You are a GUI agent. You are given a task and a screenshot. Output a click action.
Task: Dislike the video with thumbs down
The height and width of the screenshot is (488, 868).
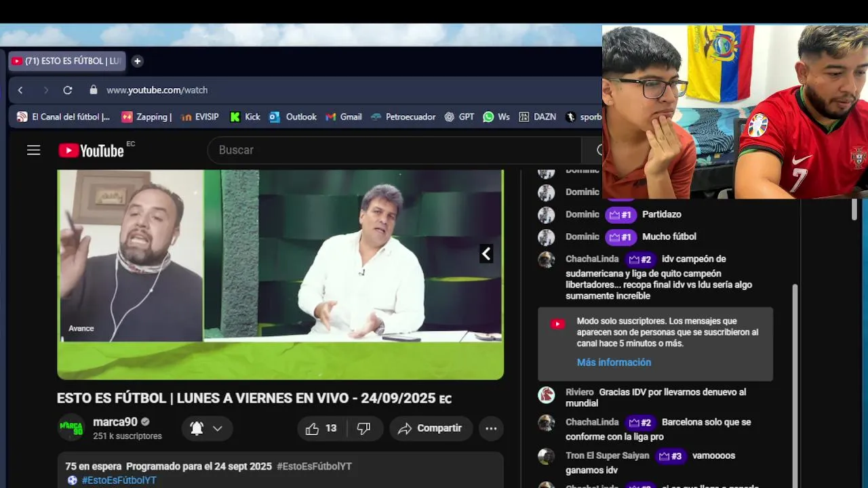[364, 428]
